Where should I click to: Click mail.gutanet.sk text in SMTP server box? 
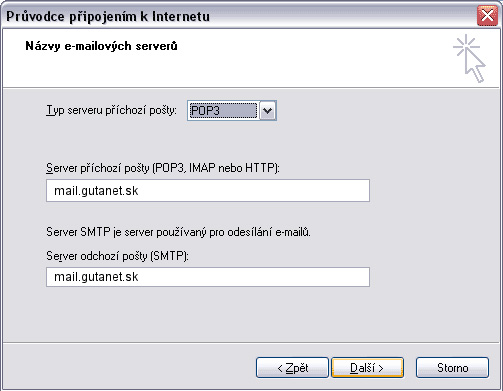(x=96, y=277)
